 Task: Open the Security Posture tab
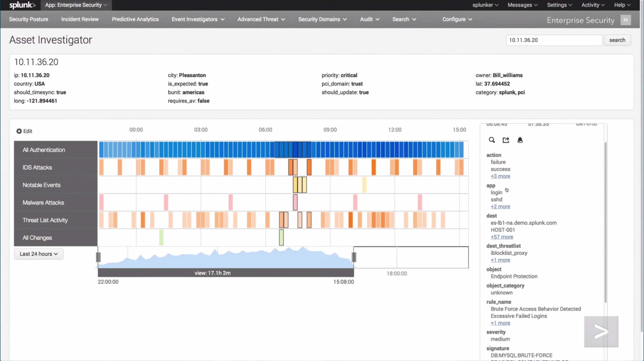pyautogui.click(x=29, y=19)
